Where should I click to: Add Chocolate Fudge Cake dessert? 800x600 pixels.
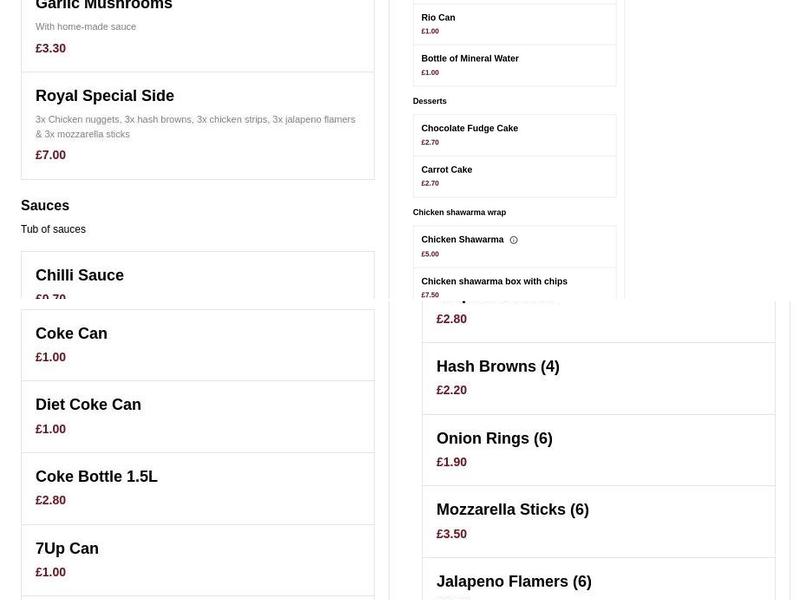514,135
